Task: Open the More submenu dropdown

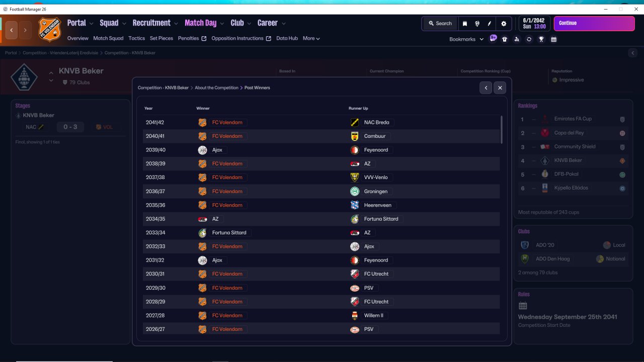Action: [311, 38]
